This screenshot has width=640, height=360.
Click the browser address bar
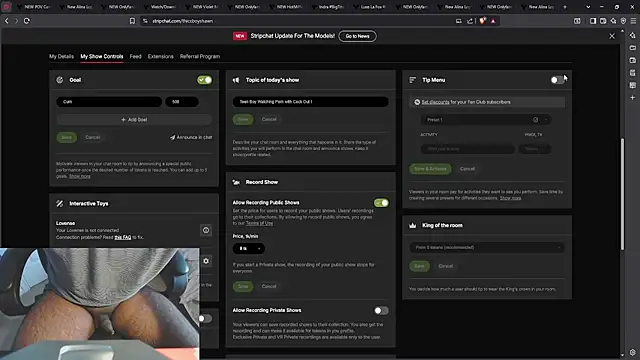pyautogui.click(x=298, y=21)
